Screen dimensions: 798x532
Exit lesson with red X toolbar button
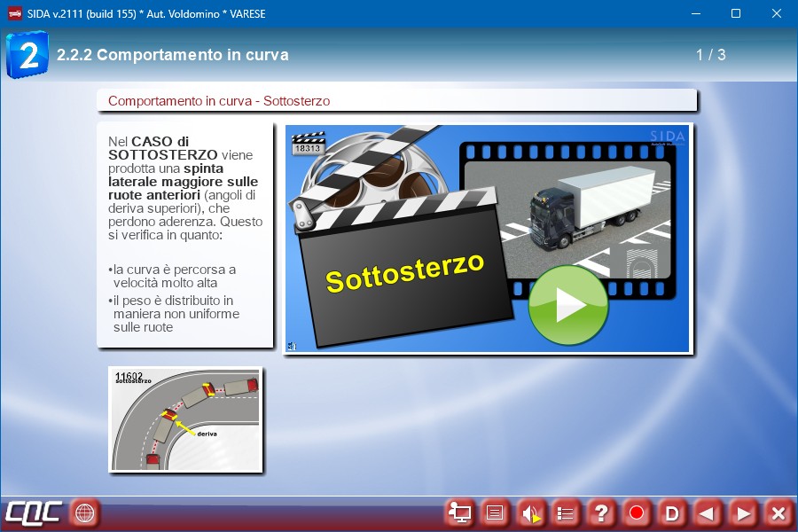pyautogui.click(x=778, y=512)
